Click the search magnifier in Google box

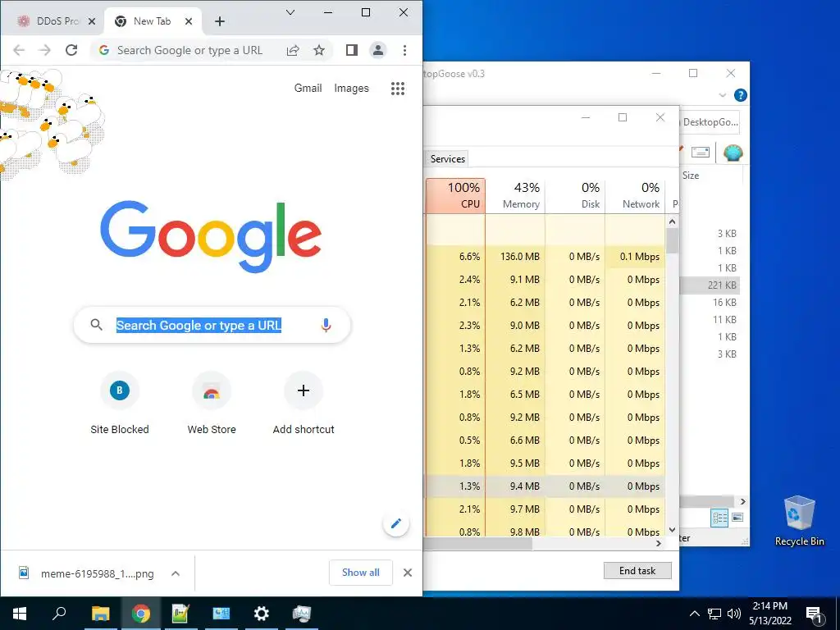[97, 325]
